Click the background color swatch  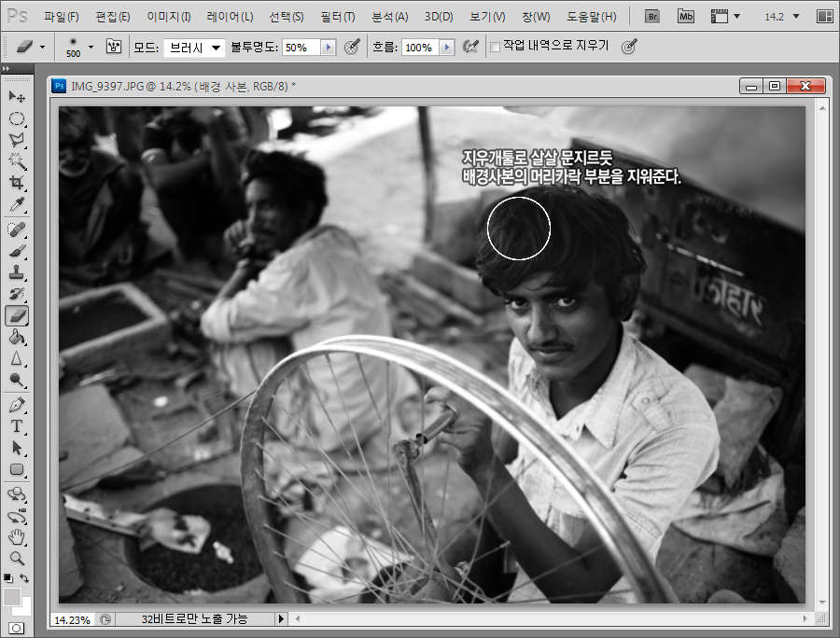coord(25,608)
